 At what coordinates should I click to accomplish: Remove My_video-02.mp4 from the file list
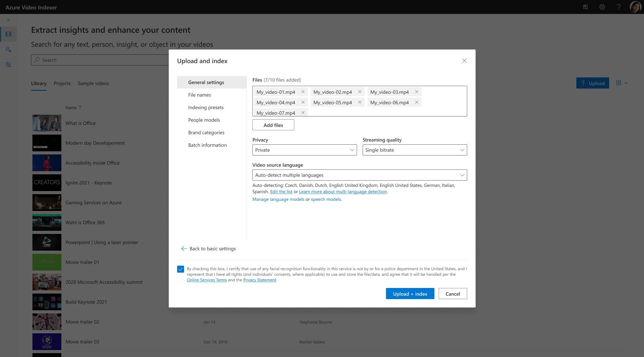point(360,92)
